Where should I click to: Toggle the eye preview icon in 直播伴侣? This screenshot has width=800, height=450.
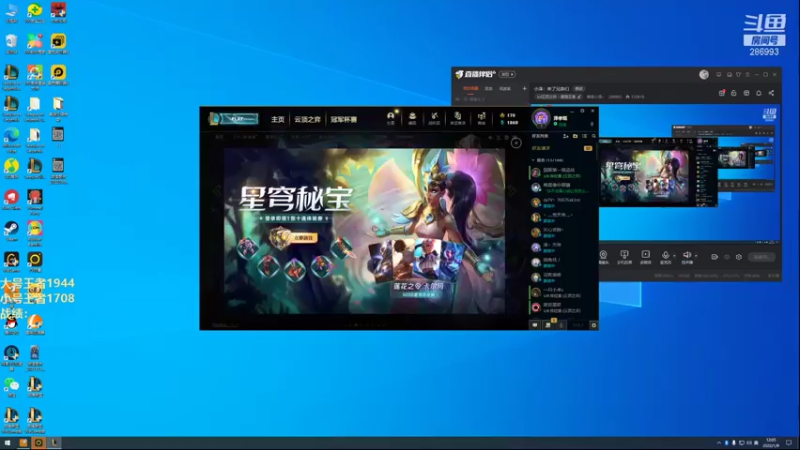[x=727, y=257]
